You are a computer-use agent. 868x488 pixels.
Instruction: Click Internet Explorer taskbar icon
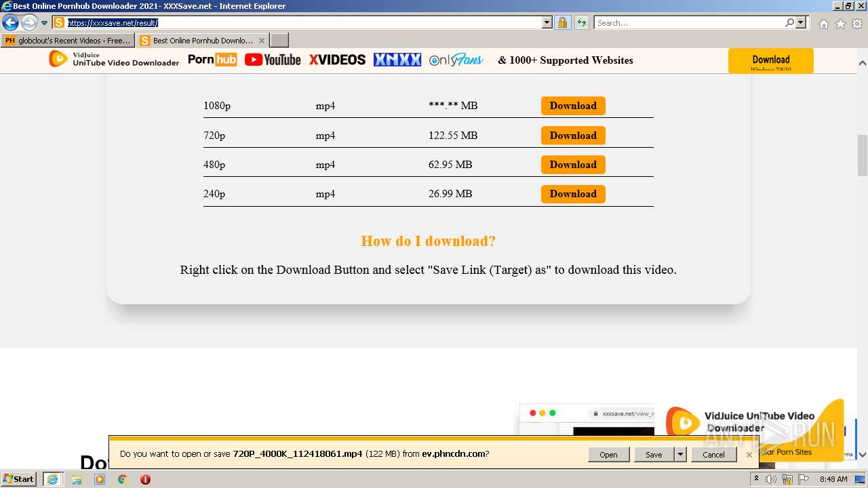pos(53,479)
